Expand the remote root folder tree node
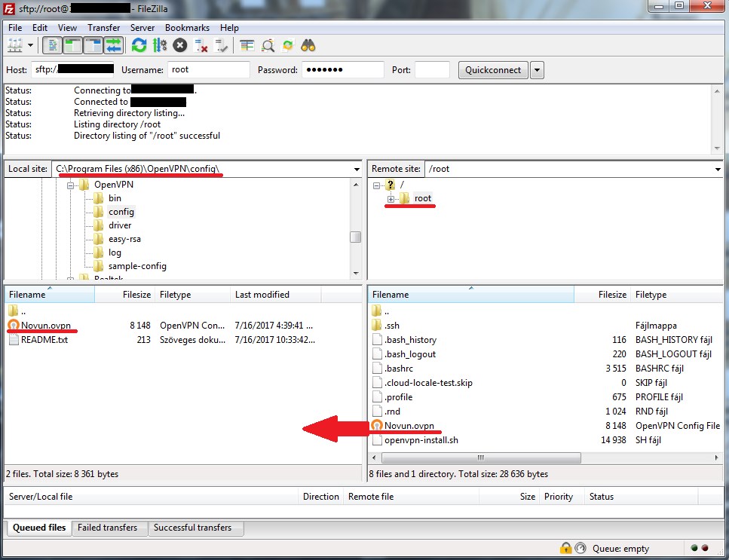This screenshot has height=560, width=729. point(391,199)
